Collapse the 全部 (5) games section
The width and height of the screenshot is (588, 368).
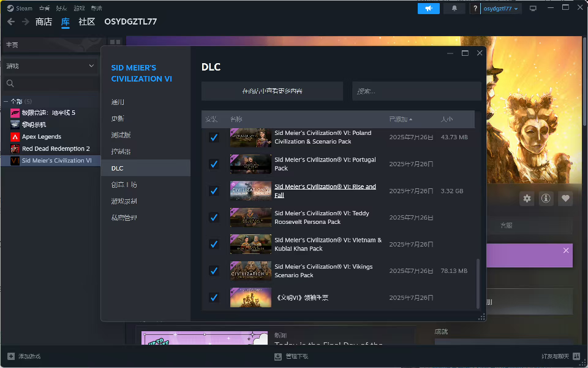(6, 101)
